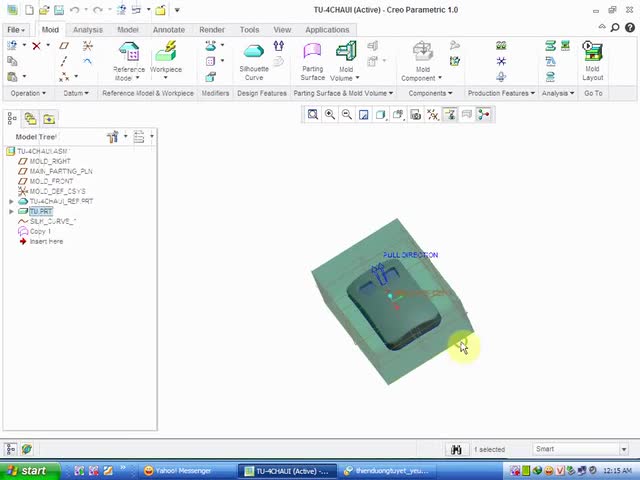Switch to the Render tab
This screenshot has width=640, height=480.
[x=212, y=30]
